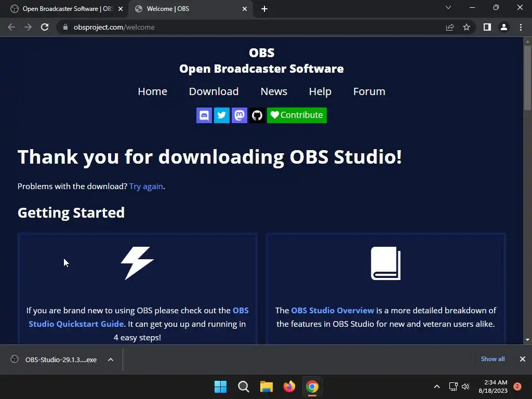Viewport: 532px width, 399px height.
Task: Click the volume speaker tray icon
Action: pyautogui.click(x=465, y=387)
